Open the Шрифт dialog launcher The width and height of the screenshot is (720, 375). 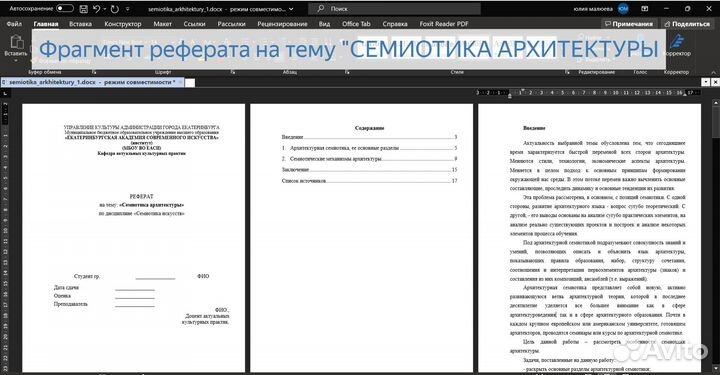pos(233,72)
